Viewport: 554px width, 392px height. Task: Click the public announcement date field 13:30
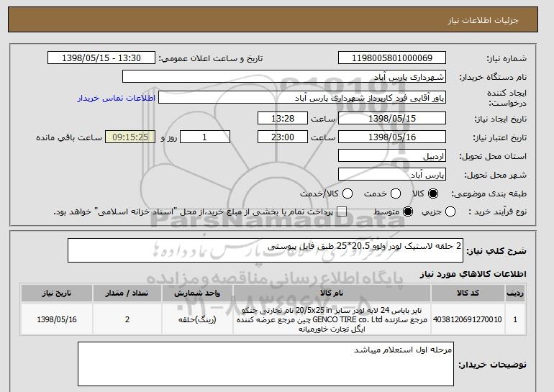[101, 58]
